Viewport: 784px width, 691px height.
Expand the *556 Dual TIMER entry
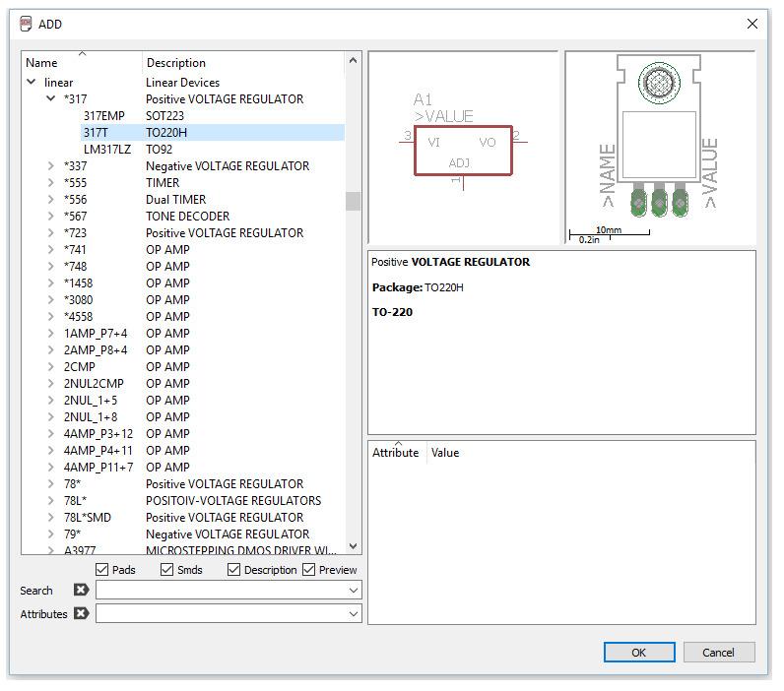click(50, 199)
